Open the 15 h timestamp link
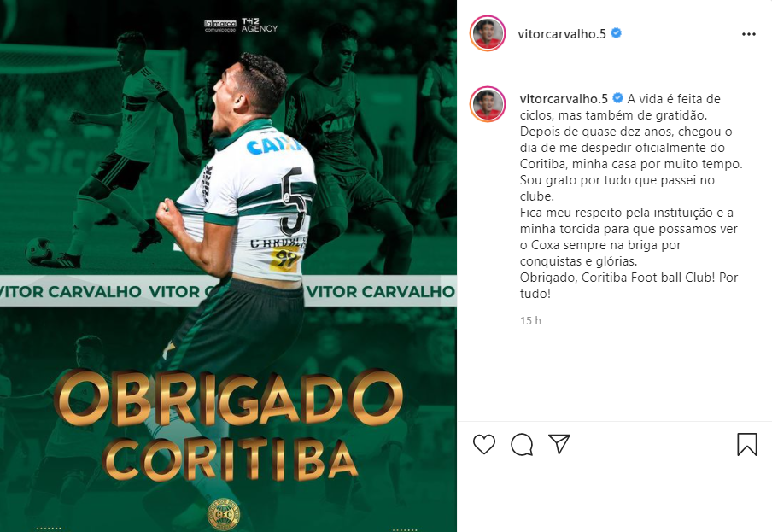Screen dimensions: 772x532 (530, 320)
